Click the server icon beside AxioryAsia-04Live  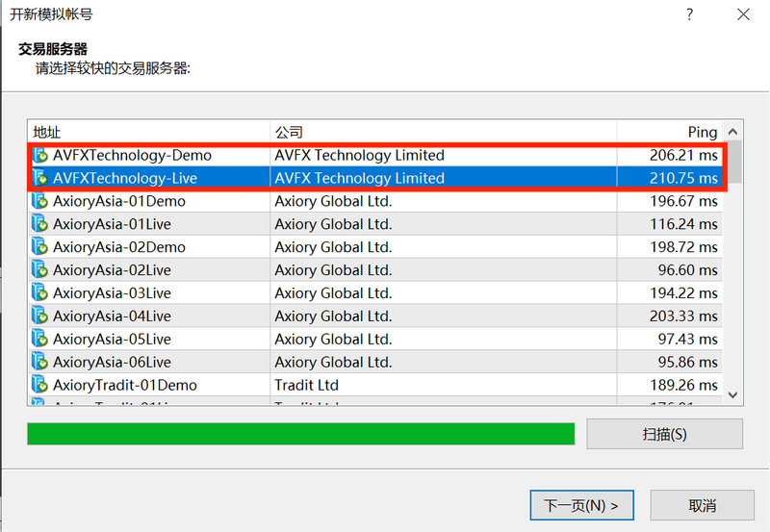[39, 317]
